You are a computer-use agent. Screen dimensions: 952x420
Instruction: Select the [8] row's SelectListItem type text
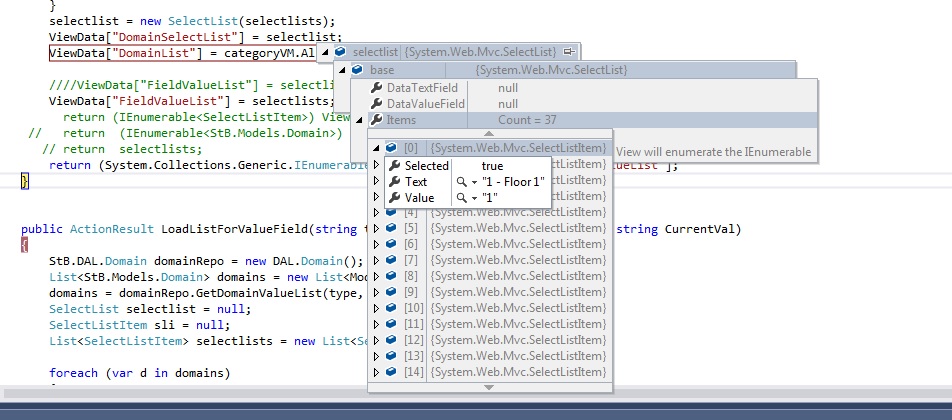click(x=518, y=276)
